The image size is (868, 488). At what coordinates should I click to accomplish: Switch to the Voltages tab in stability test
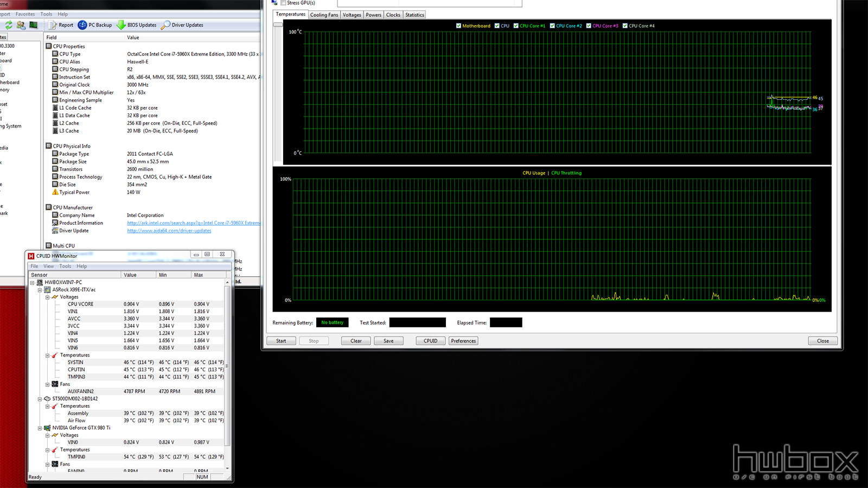pos(352,15)
